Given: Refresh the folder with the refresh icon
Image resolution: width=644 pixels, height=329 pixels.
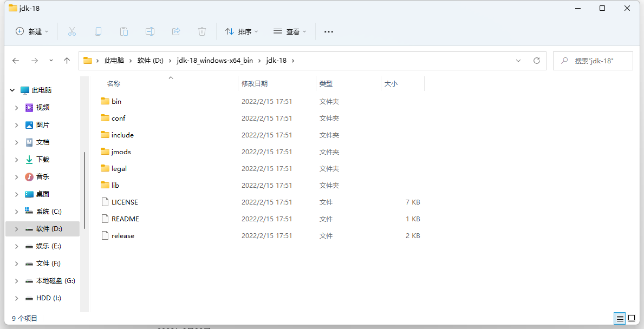Looking at the screenshot, I should coord(537,61).
